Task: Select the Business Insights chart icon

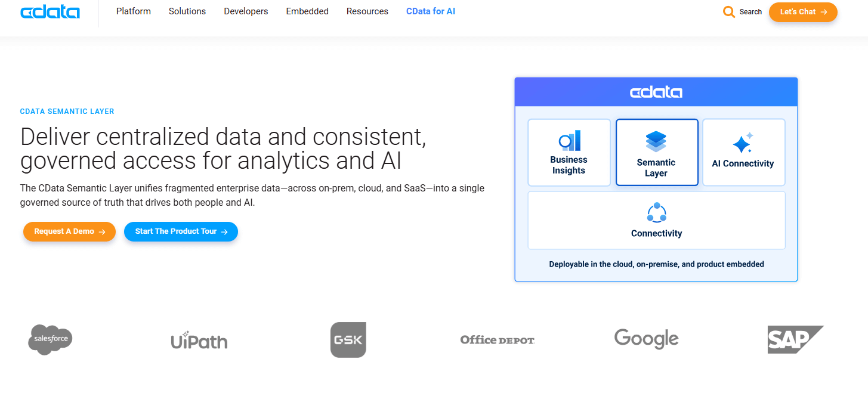Action: coord(569,140)
